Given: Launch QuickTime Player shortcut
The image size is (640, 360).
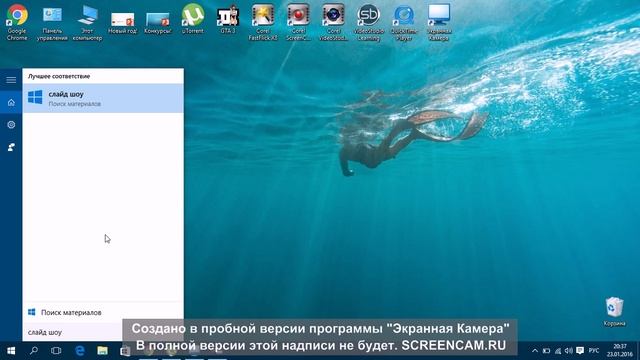Looking at the screenshot, I should [404, 22].
